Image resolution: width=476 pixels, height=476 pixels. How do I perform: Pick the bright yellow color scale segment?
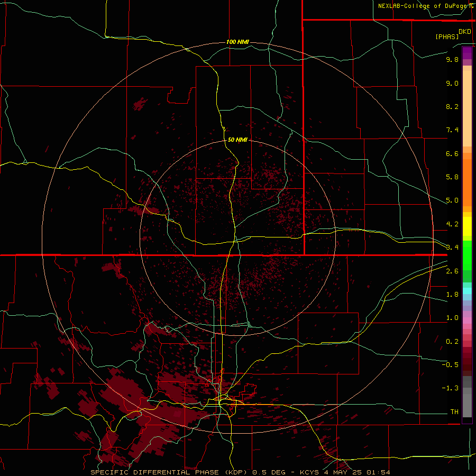coord(467,226)
